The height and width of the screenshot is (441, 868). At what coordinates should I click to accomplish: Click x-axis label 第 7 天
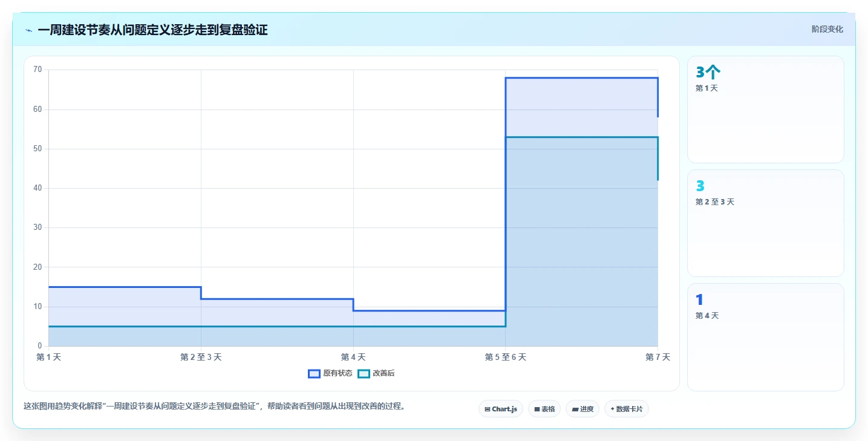tap(658, 358)
